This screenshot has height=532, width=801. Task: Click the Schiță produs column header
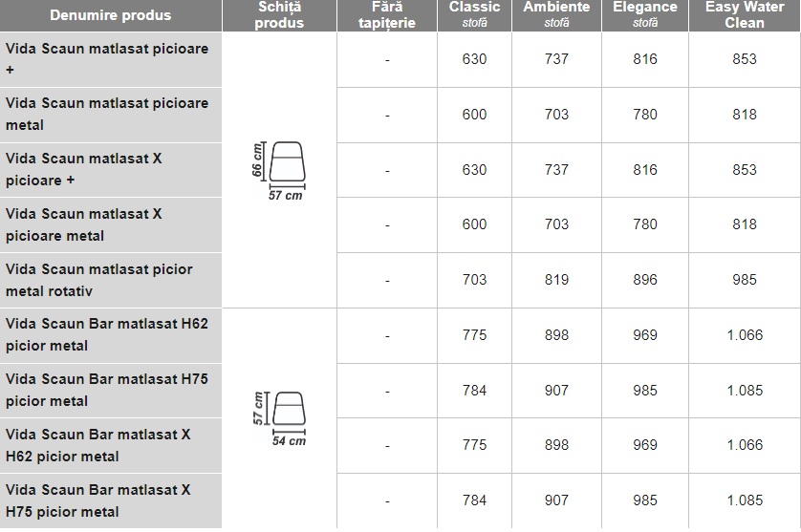click(279, 15)
